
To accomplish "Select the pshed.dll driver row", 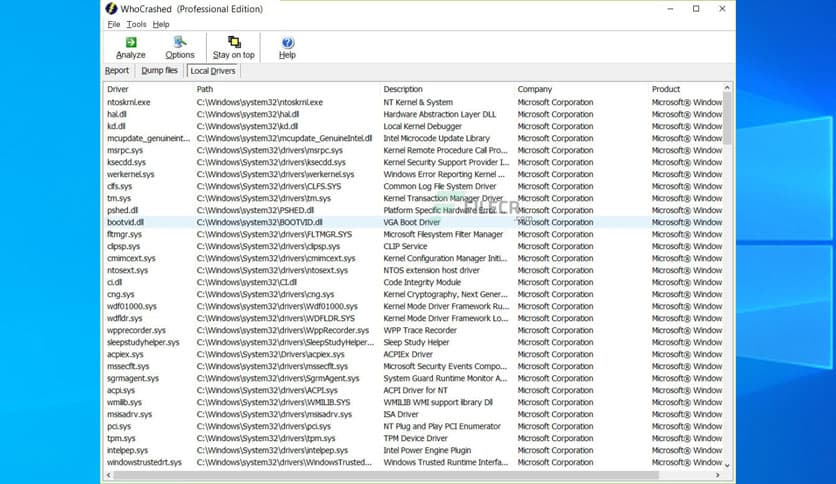I will coord(414,210).
